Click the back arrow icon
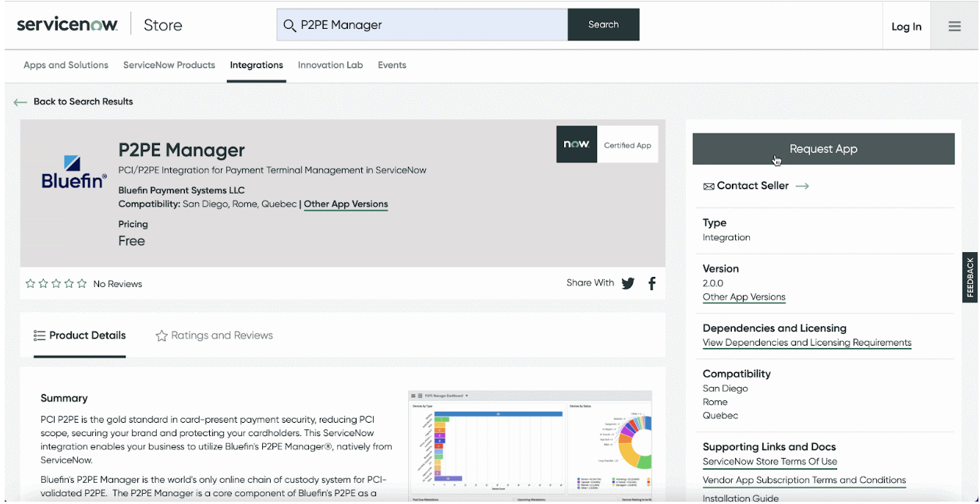 (20, 102)
